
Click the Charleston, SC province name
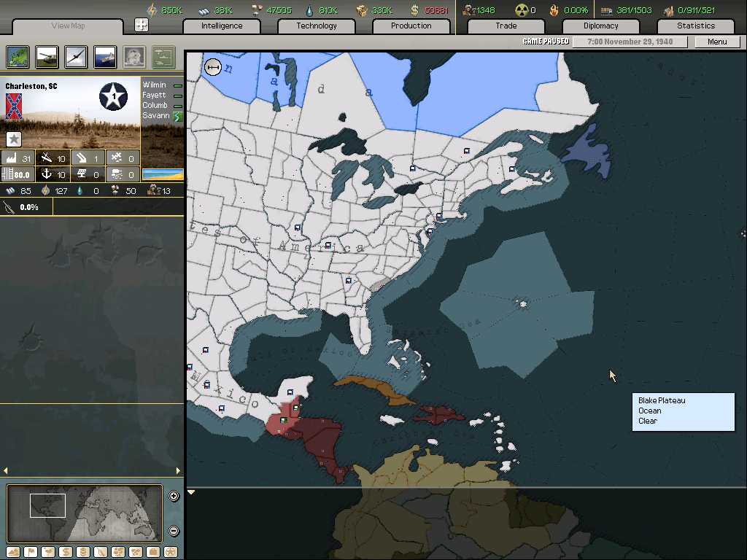click(x=31, y=86)
